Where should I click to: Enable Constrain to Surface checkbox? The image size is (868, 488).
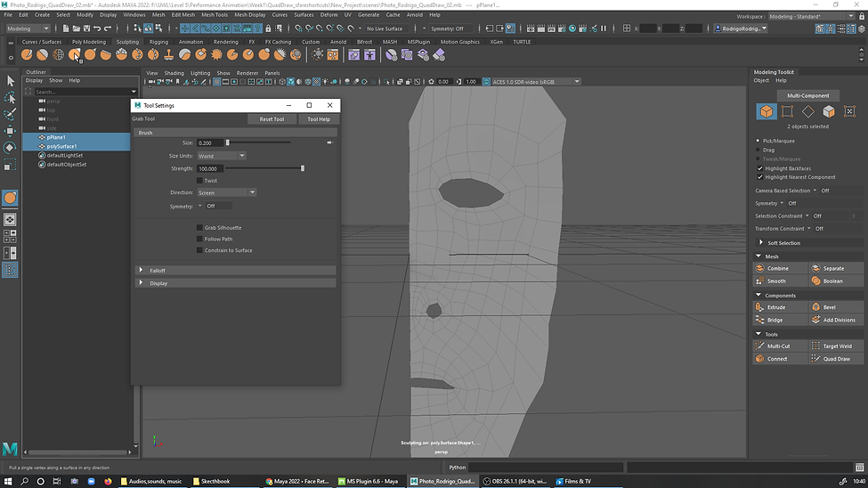point(199,250)
